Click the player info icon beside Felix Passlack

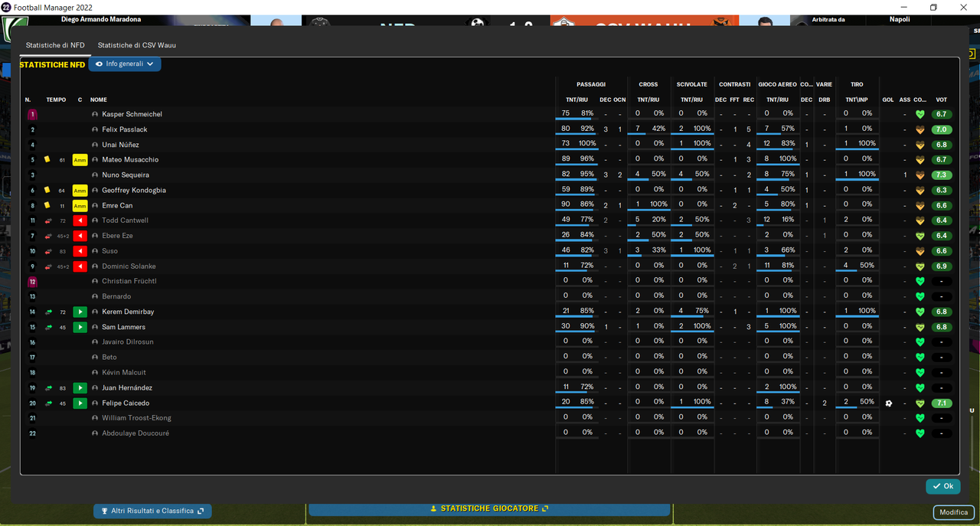[95, 129]
